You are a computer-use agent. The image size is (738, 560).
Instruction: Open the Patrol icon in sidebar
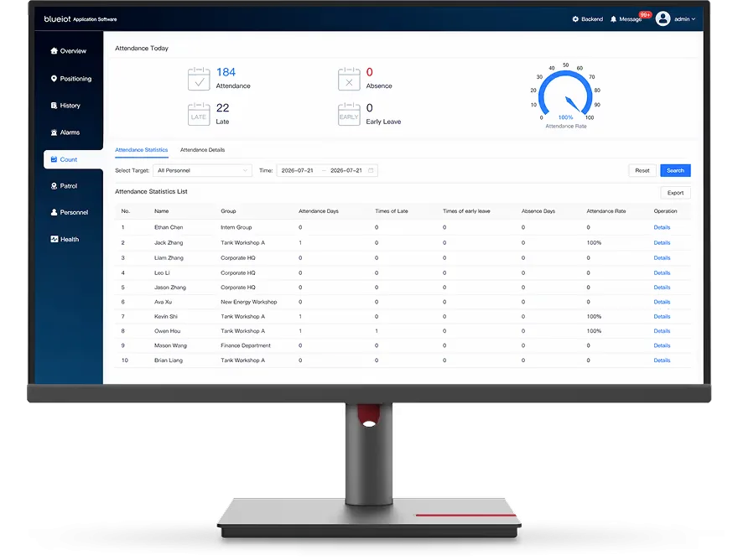pyautogui.click(x=55, y=186)
